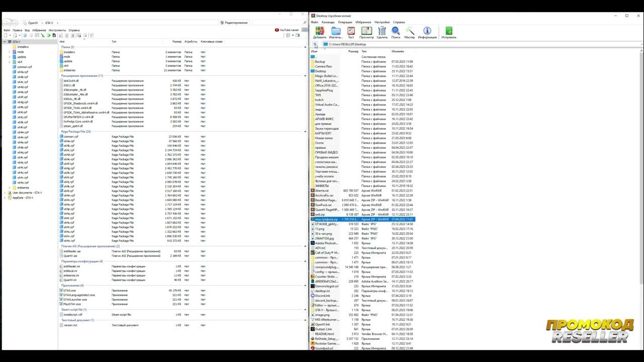
Task: Select AppData - GTA V tree item
Action: pos(23,198)
